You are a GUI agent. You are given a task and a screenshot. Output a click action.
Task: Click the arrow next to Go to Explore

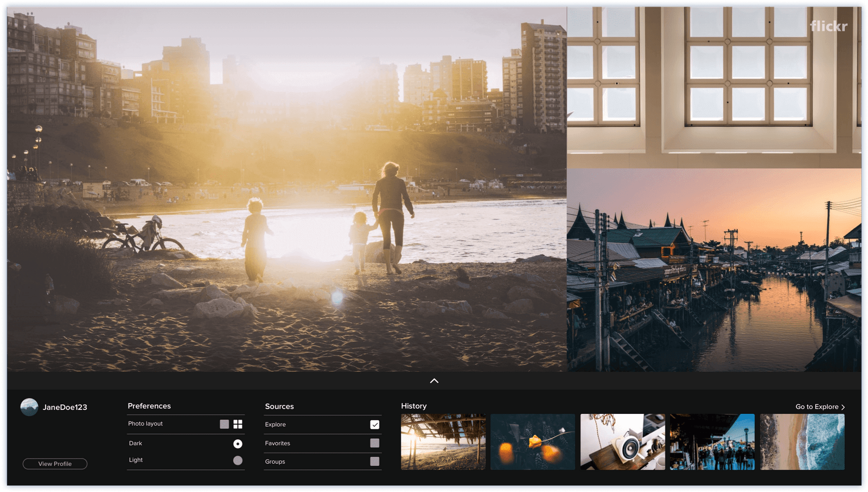843,407
